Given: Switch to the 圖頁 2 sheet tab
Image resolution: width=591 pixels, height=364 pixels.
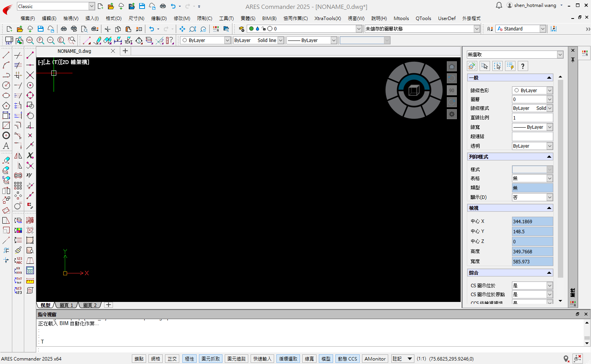Looking at the screenshot, I should click(x=90, y=305).
